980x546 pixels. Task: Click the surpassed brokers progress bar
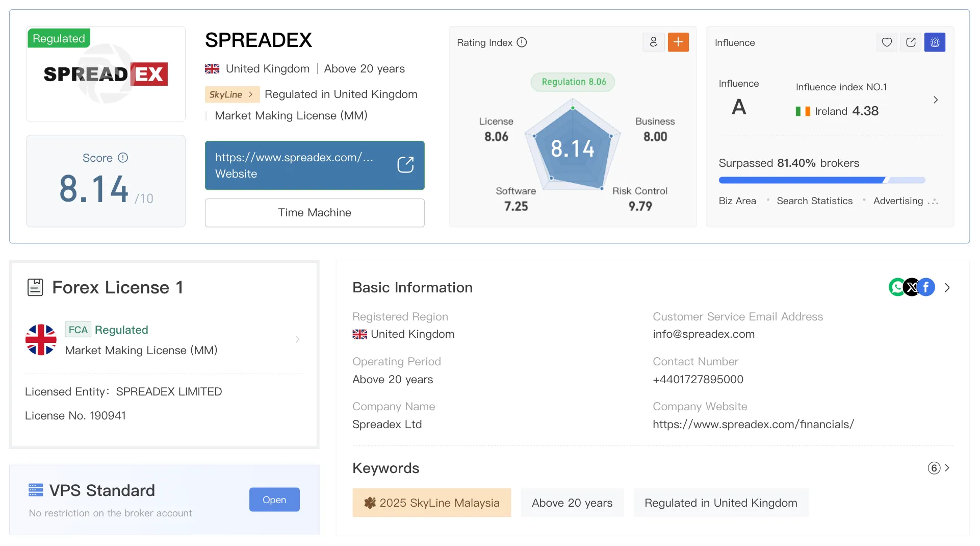tap(821, 180)
